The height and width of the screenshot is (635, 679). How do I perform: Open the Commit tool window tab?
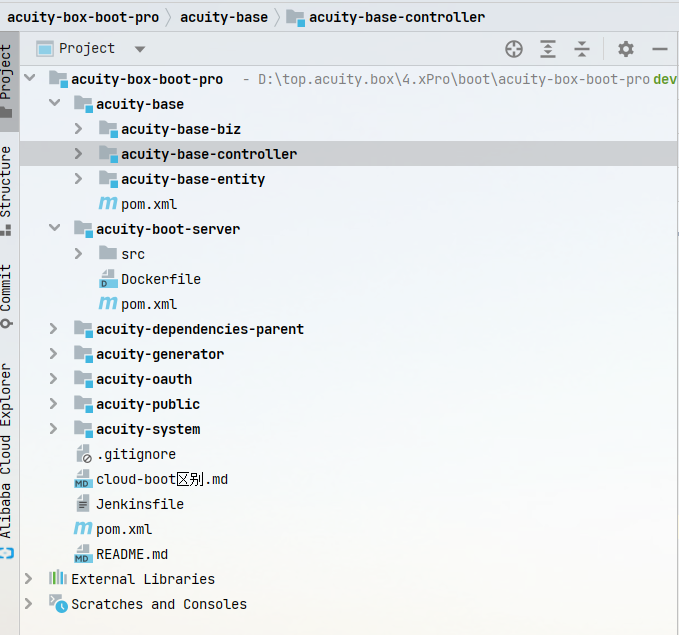(x=8, y=288)
